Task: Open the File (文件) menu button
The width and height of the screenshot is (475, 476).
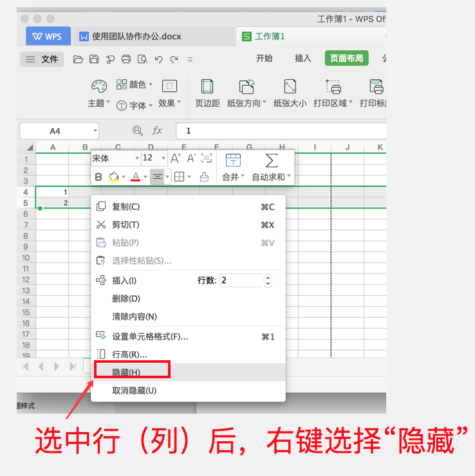Action: (42, 59)
